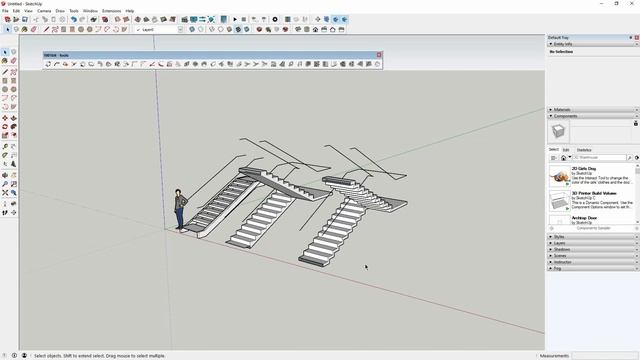Expand the Materials panel
640x360 pixels.
(x=551, y=109)
